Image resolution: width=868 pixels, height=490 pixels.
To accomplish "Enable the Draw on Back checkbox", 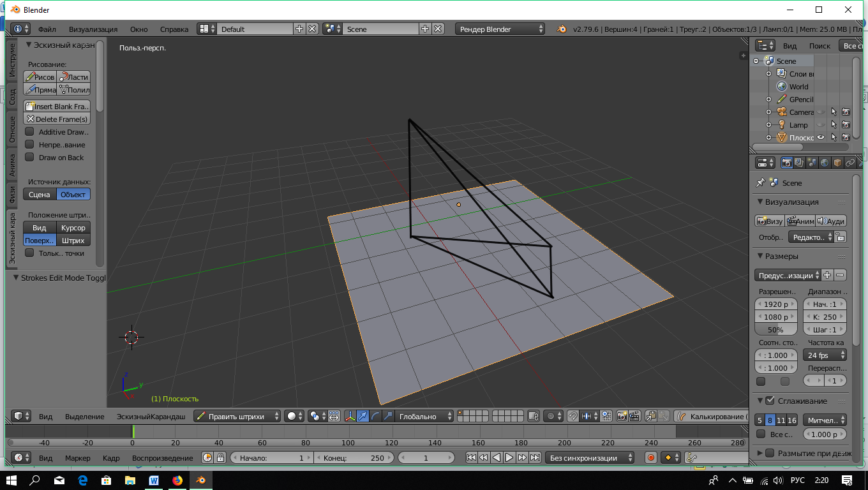I will click(x=29, y=158).
